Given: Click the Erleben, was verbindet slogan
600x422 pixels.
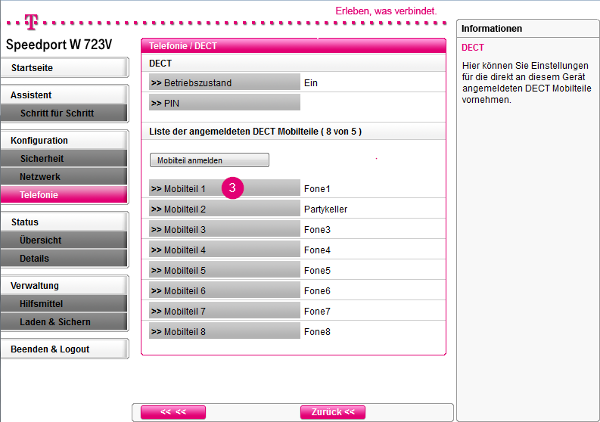Looking at the screenshot, I should click(386, 11).
